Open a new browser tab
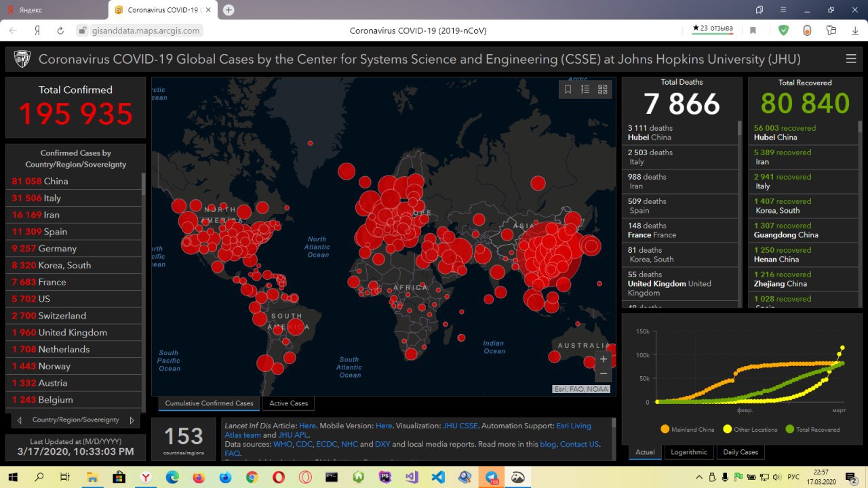The image size is (868, 488). click(229, 9)
